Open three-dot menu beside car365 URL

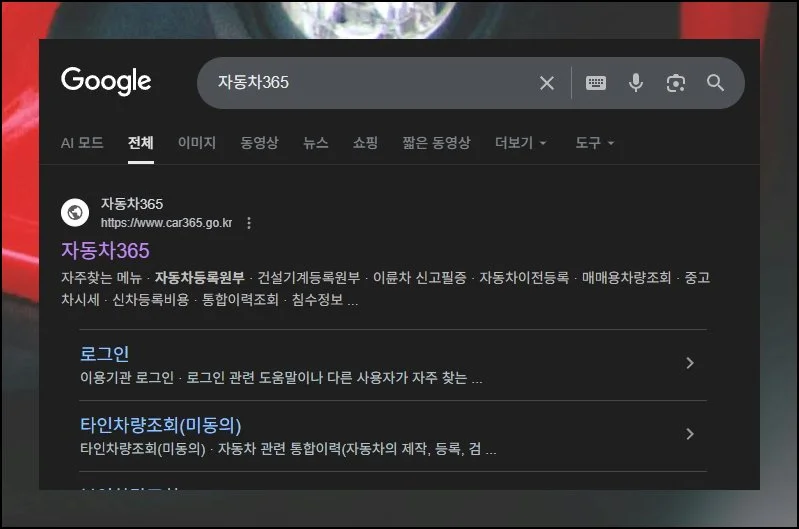(x=249, y=223)
